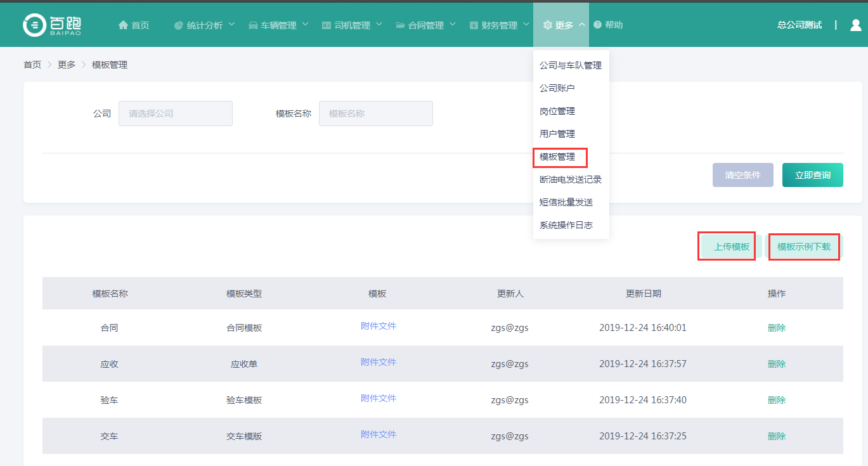Viewport: 868px width, 466px height.
Task: Click the home icon beside 首页
Action: (x=123, y=25)
